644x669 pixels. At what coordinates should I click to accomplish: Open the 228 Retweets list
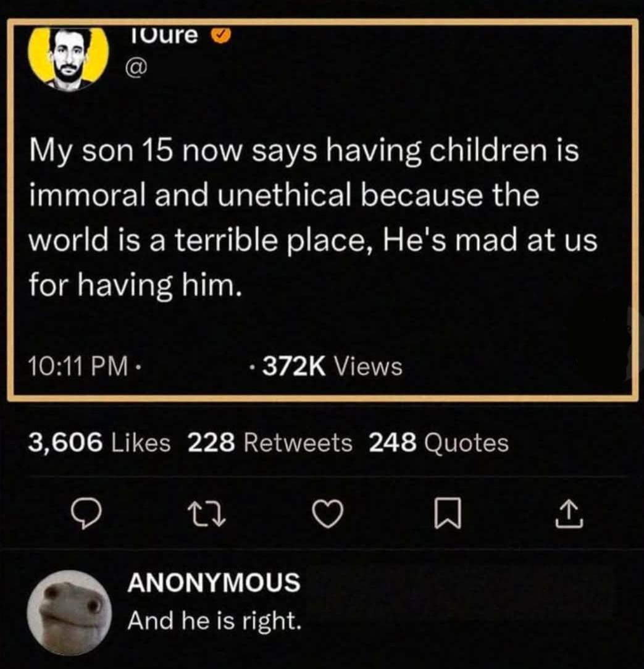tap(270, 442)
